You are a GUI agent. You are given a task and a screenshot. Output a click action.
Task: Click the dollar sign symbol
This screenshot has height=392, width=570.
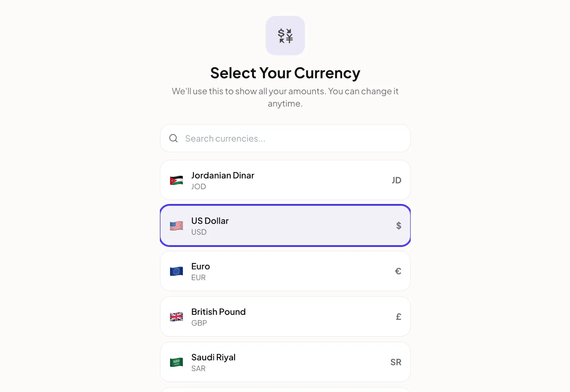pos(399,226)
